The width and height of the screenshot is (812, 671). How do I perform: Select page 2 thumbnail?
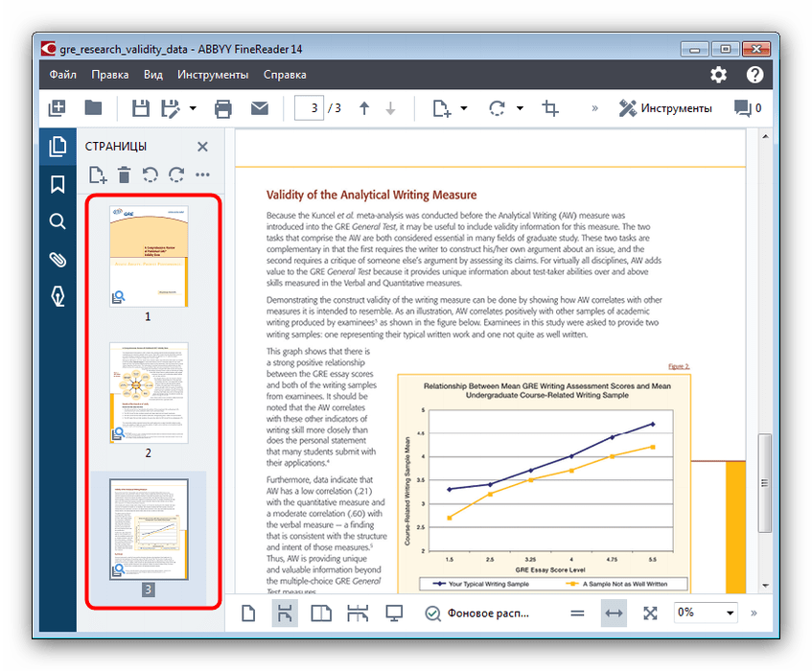point(149,392)
